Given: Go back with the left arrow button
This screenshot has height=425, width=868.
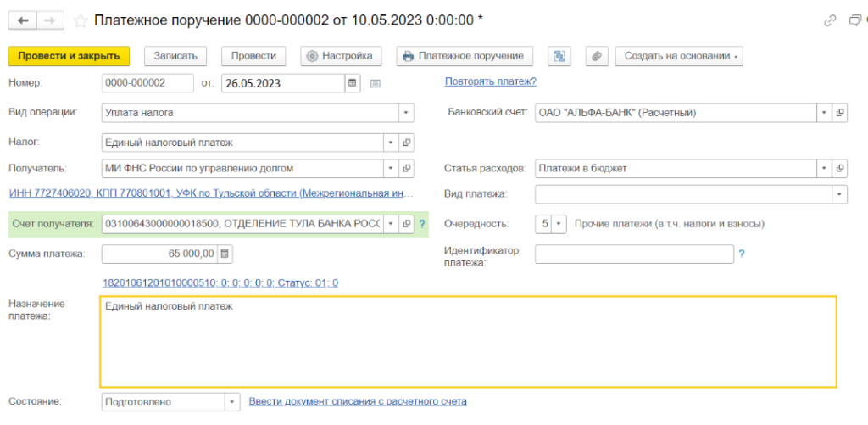Looking at the screenshot, I should pos(23,20).
